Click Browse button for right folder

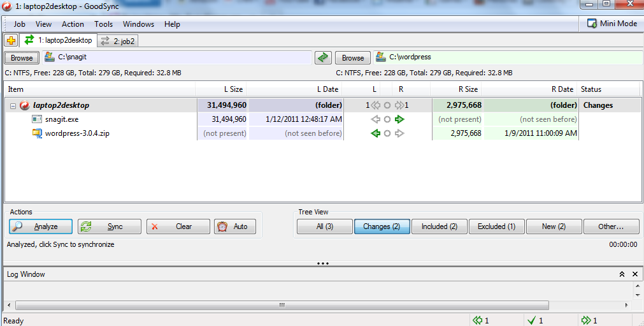click(x=353, y=58)
